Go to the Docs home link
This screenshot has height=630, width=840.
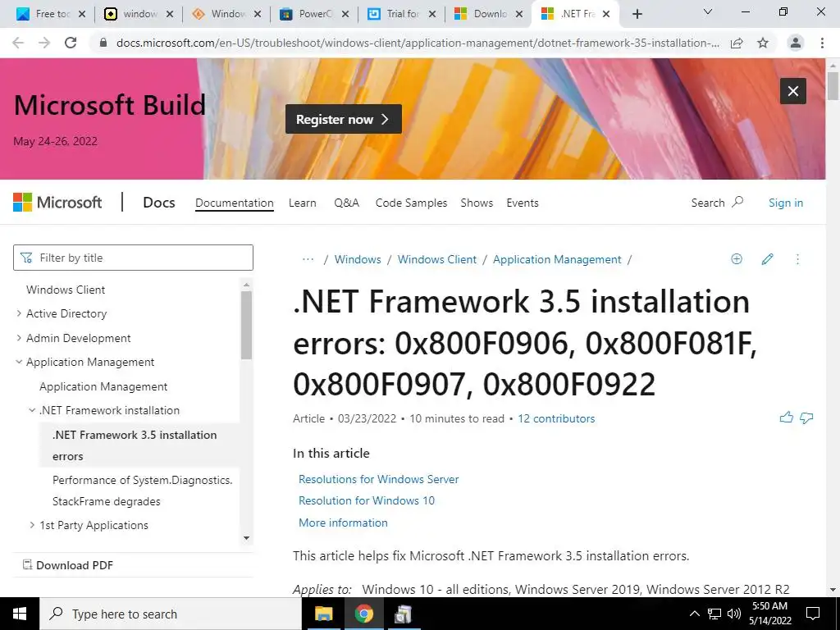[x=158, y=203]
